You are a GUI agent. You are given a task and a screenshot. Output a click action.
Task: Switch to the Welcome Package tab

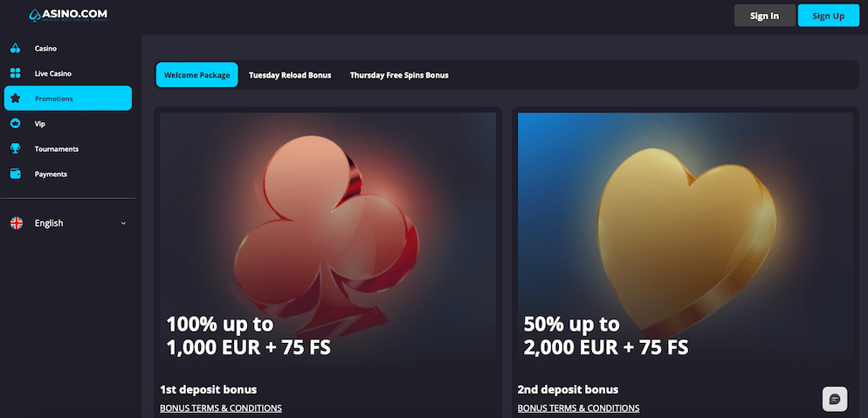tap(197, 75)
